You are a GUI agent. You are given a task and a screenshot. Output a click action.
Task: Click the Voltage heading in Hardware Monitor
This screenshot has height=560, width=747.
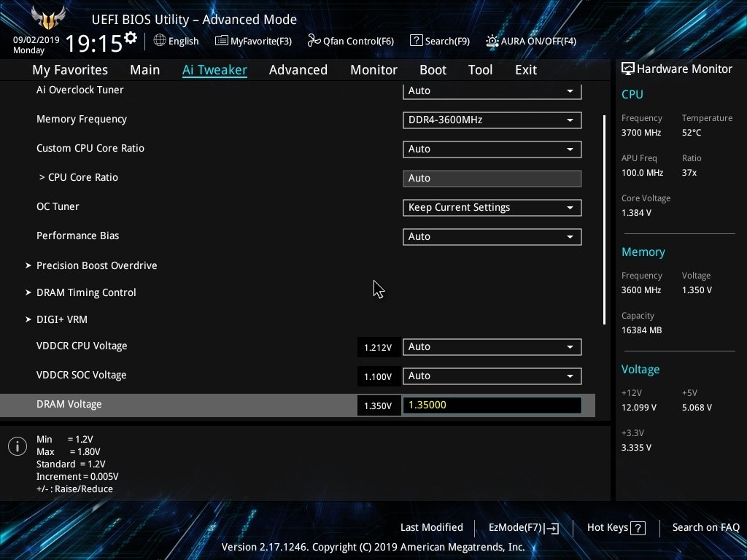coord(640,370)
